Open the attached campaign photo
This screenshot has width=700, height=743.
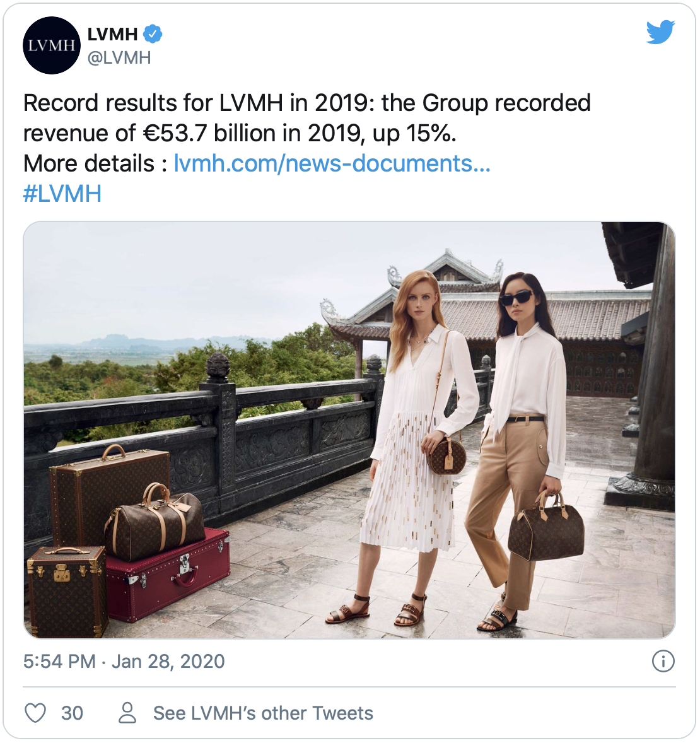(349, 430)
